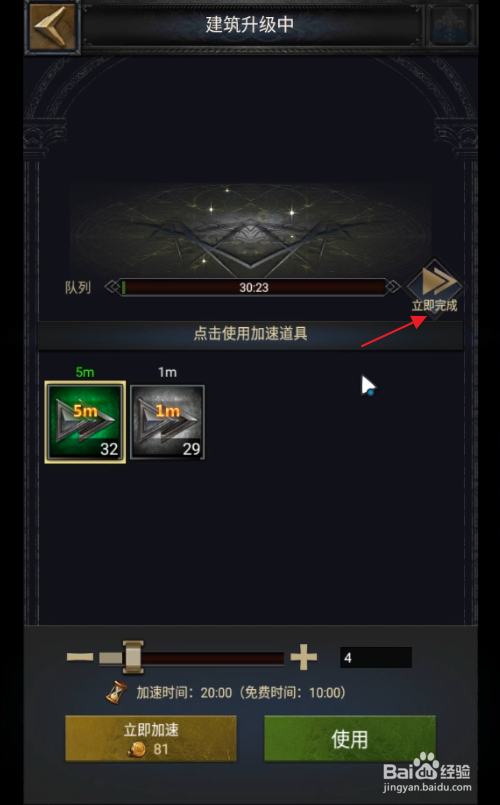Click the 队列 label beside the progress bar

(x=78, y=288)
